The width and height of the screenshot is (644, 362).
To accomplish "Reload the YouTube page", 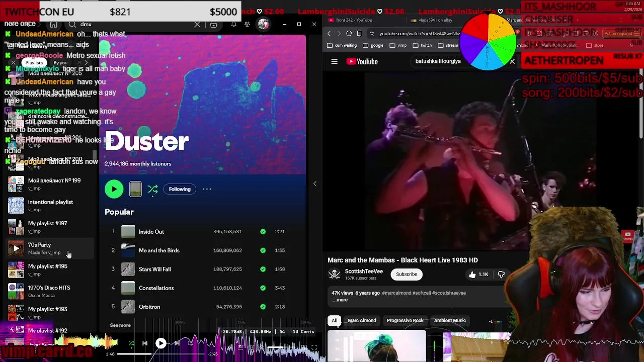I will [349, 34].
